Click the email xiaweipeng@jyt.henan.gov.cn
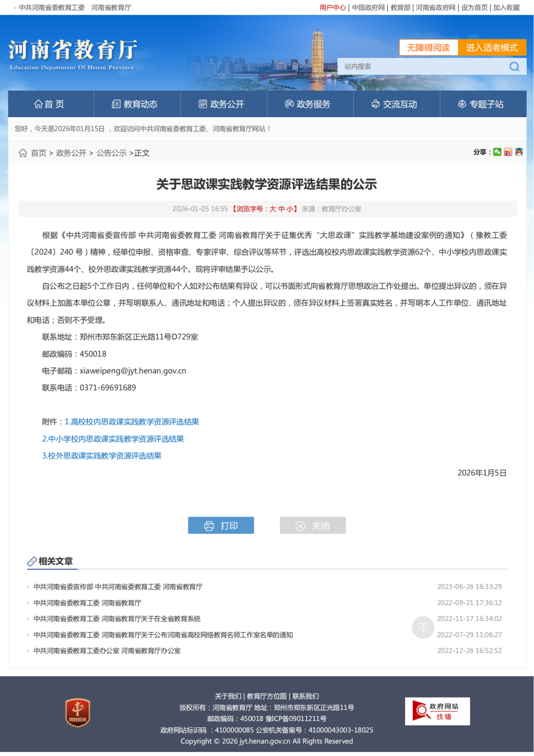 133,371
